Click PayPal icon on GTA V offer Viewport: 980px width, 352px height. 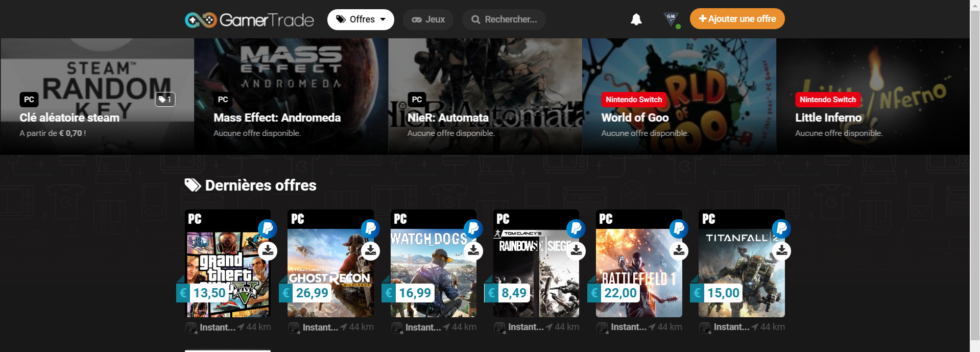267,228
